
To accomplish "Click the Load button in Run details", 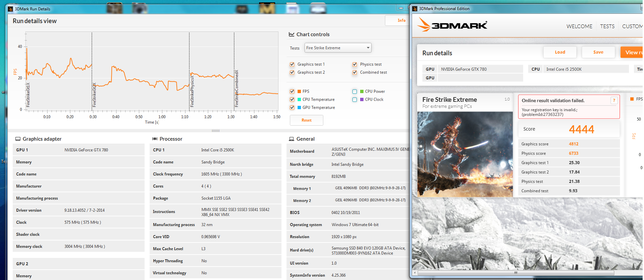I will click(x=560, y=52).
